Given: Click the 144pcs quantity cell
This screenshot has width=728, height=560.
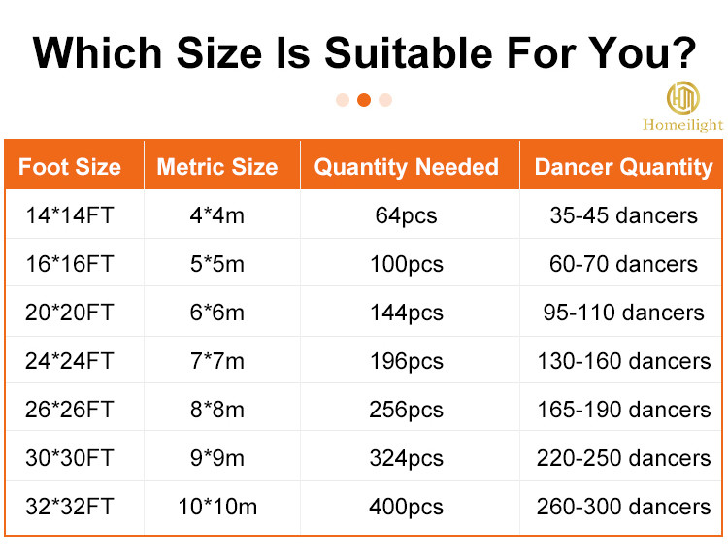Looking at the screenshot, I should tap(407, 313).
